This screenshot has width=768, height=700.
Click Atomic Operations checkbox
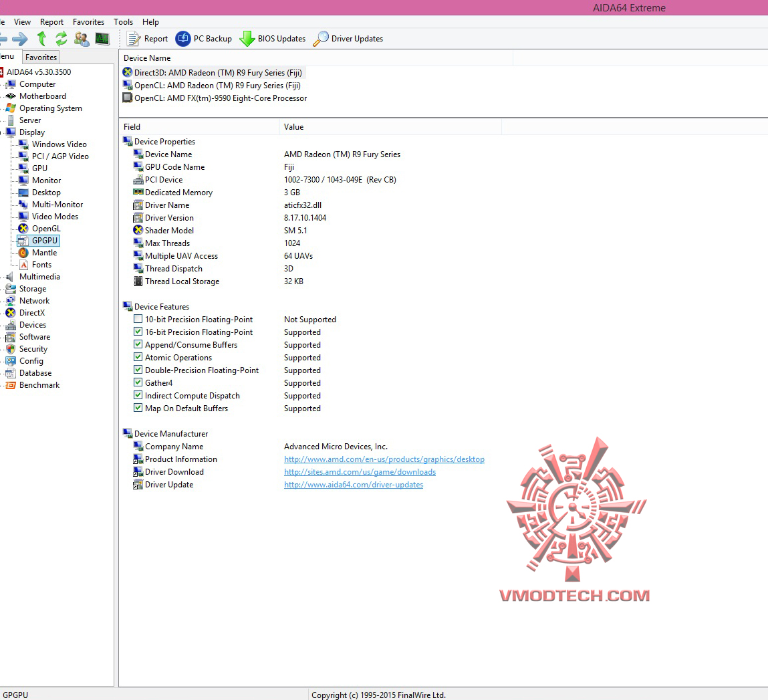point(138,357)
